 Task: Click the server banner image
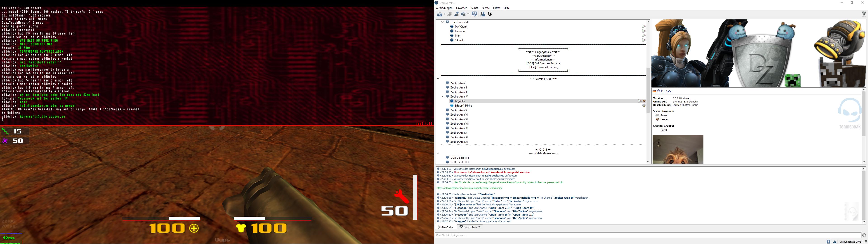tap(759, 53)
